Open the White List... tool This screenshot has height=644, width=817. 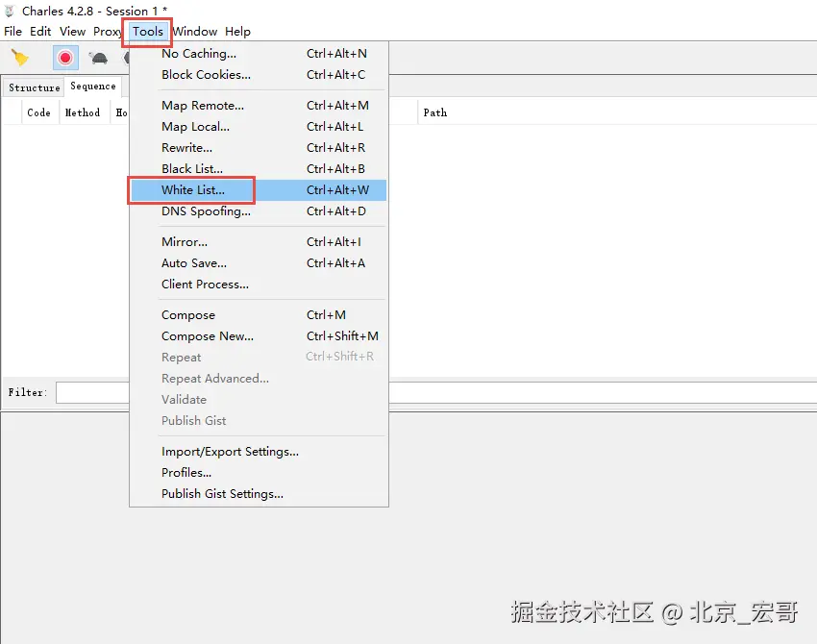point(258,190)
